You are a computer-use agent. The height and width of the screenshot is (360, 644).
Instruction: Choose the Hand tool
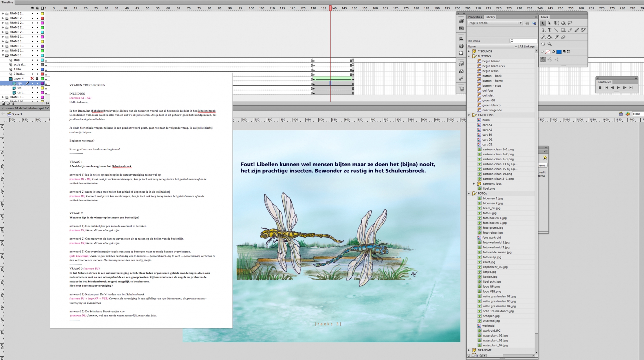coord(543,44)
